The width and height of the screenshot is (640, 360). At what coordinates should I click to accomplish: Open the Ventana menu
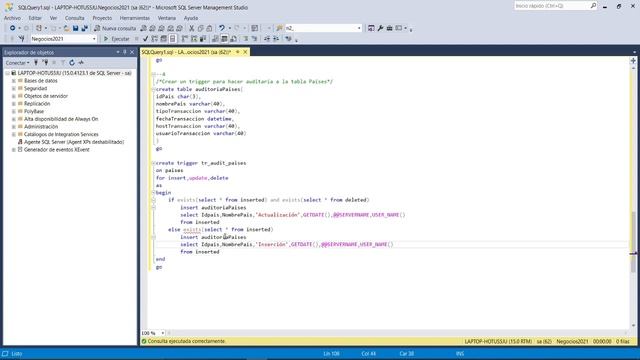pos(167,18)
